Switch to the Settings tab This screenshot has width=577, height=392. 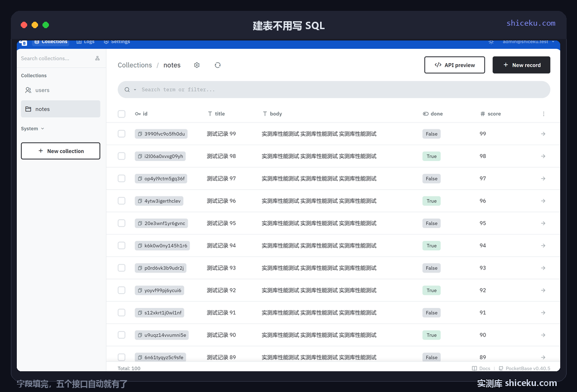point(117,42)
